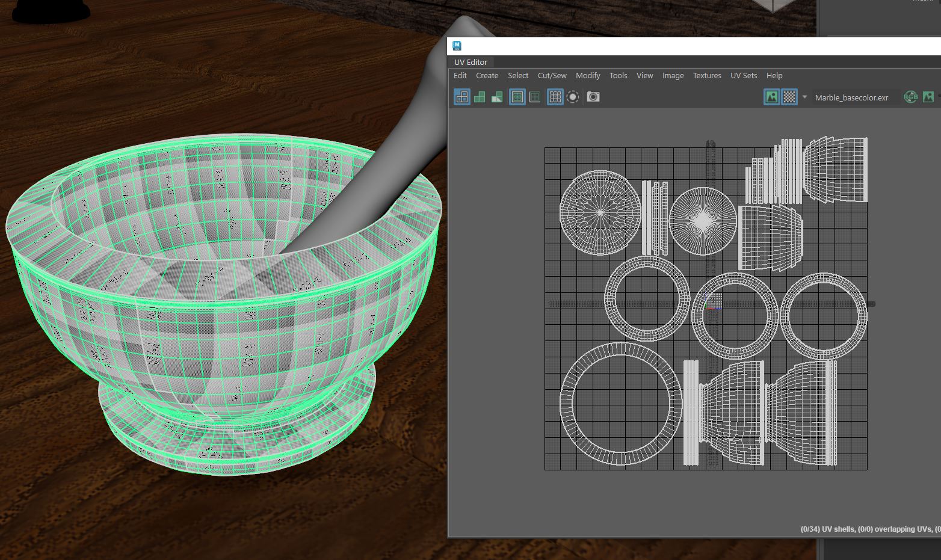Toggle the texture borders display button
This screenshot has height=560, width=941.
pyautogui.click(x=517, y=97)
